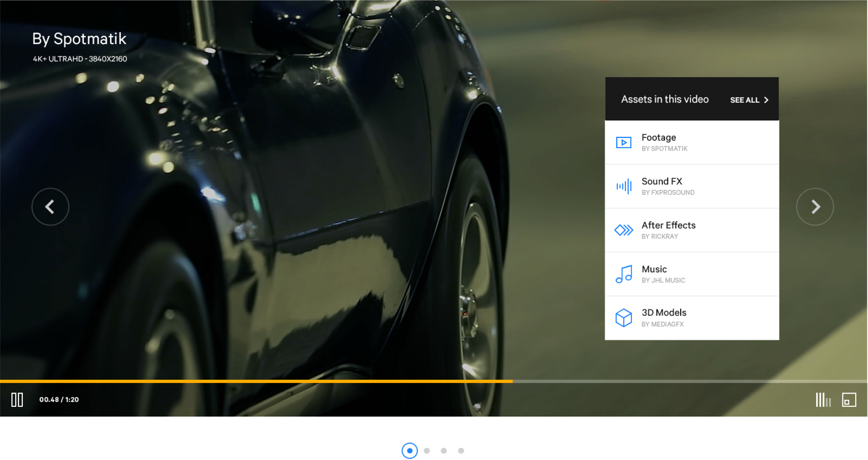Select the first carousel dot

tap(409, 451)
